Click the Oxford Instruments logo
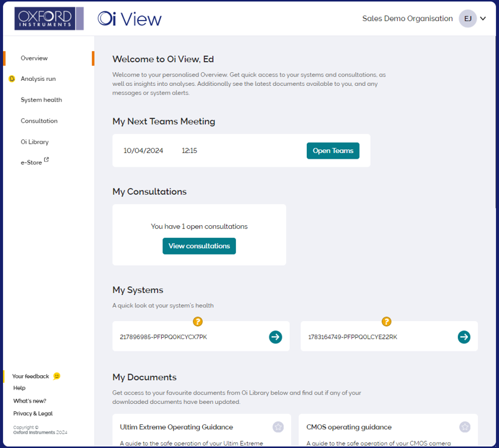The width and height of the screenshot is (499, 448). [x=49, y=19]
